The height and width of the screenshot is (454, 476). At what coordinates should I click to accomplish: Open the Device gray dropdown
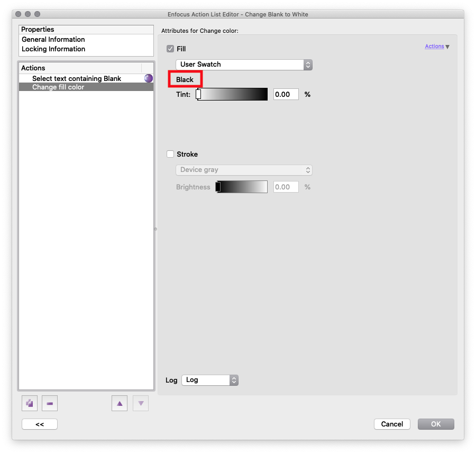(244, 170)
